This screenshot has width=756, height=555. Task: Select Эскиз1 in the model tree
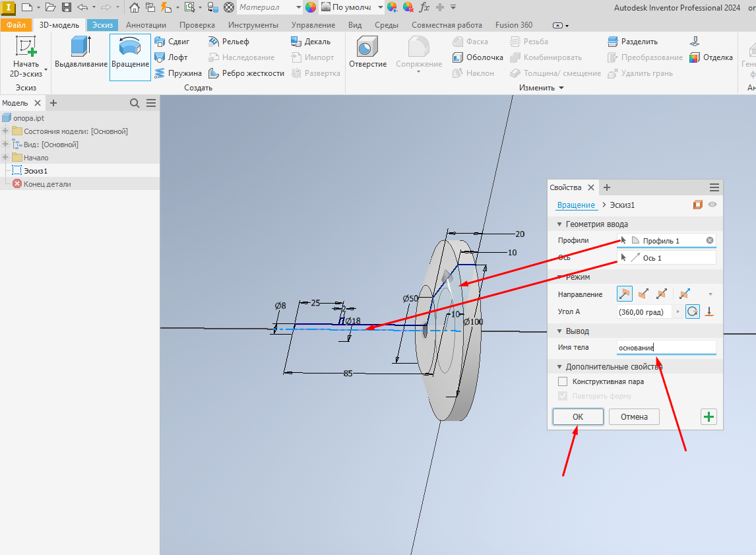(36, 171)
